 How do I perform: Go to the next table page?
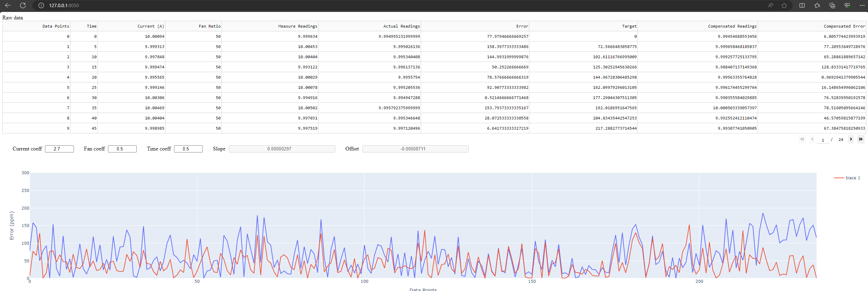(x=851, y=139)
